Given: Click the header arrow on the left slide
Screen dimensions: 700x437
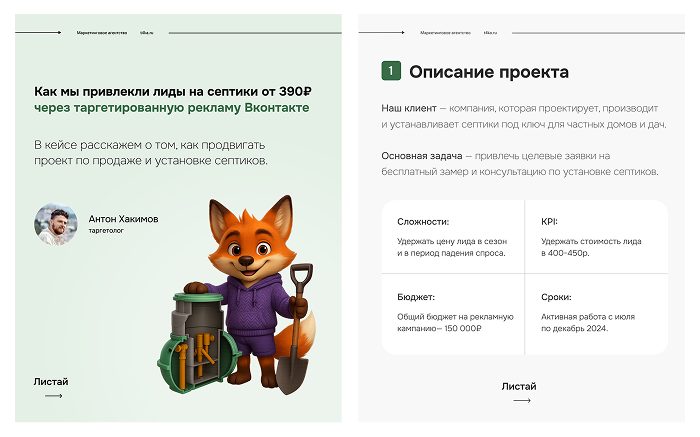Looking at the screenshot, I should click(x=39, y=32).
